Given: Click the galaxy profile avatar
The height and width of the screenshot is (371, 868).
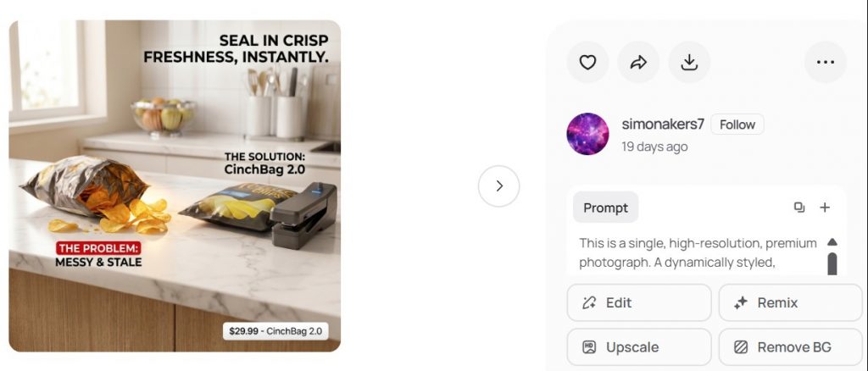Looking at the screenshot, I should coord(587,135).
